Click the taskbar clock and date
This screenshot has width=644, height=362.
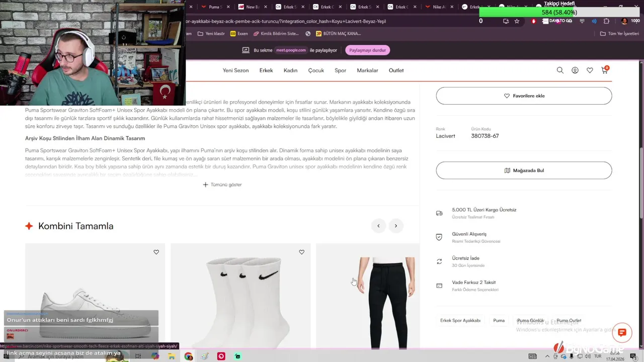[615, 356]
